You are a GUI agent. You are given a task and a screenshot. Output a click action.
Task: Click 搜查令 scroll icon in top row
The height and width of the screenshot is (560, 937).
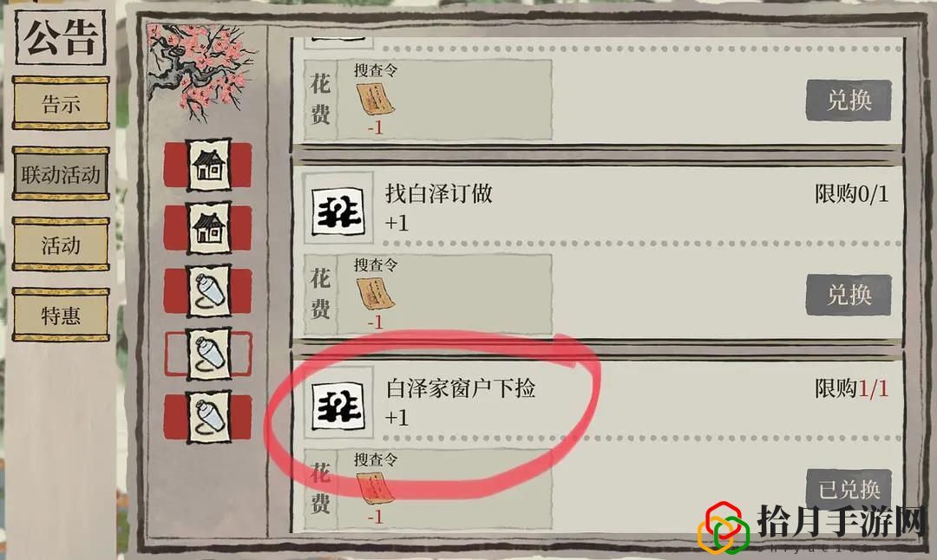376,99
